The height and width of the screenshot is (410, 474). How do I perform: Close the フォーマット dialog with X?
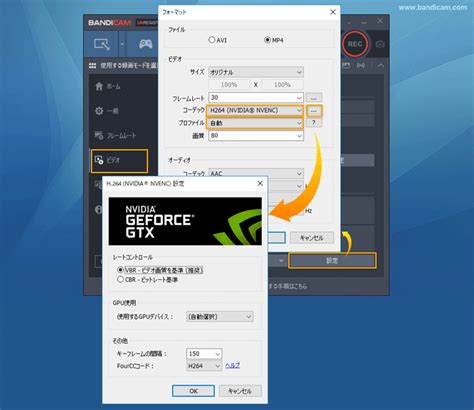pyautogui.click(x=332, y=12)
